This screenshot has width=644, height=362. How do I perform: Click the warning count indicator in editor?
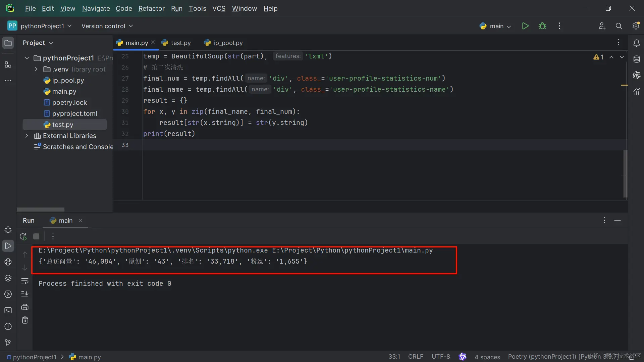[598, 57]
